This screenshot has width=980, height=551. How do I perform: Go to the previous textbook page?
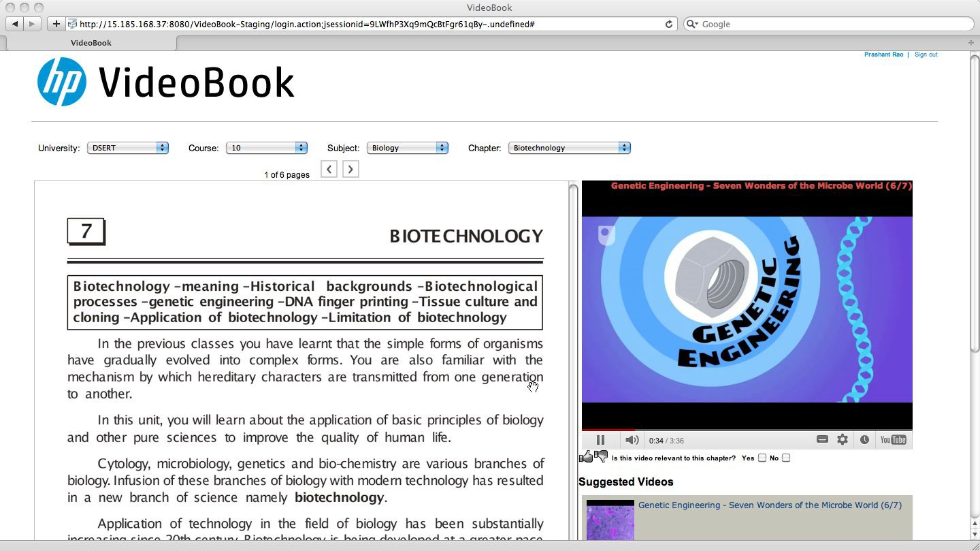pos(329,169)
